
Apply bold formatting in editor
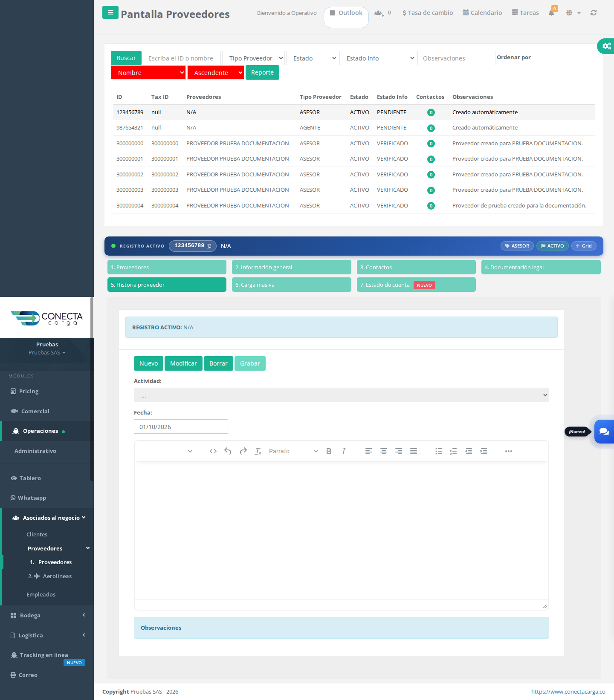[x=329, y=451]
